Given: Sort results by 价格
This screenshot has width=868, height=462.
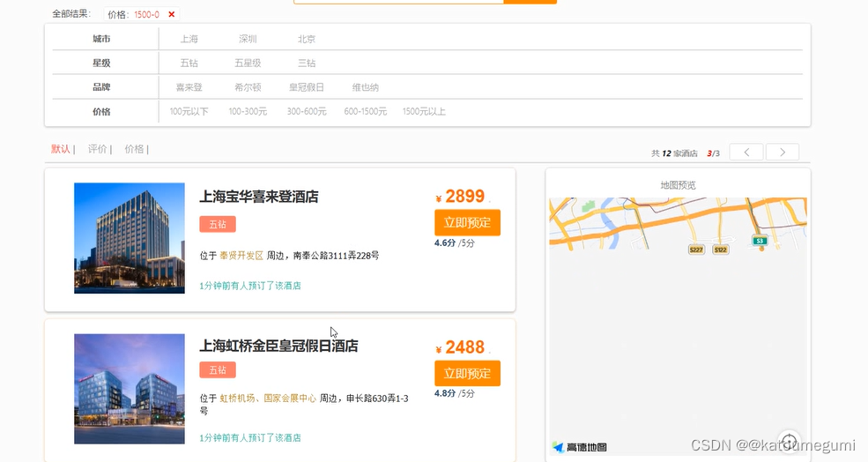Looking at the screenshot, I should pyautogui.click(x=134, y=149).
